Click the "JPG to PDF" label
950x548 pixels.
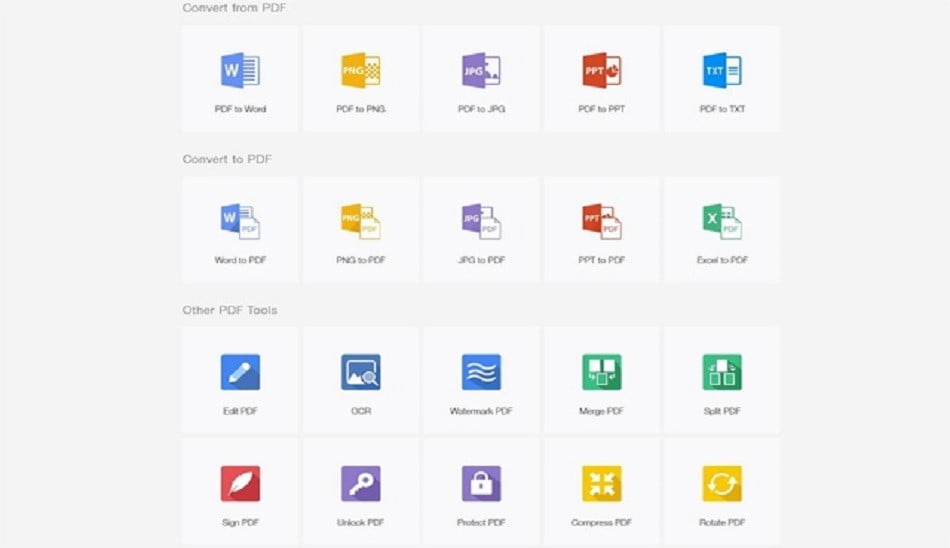481,260
